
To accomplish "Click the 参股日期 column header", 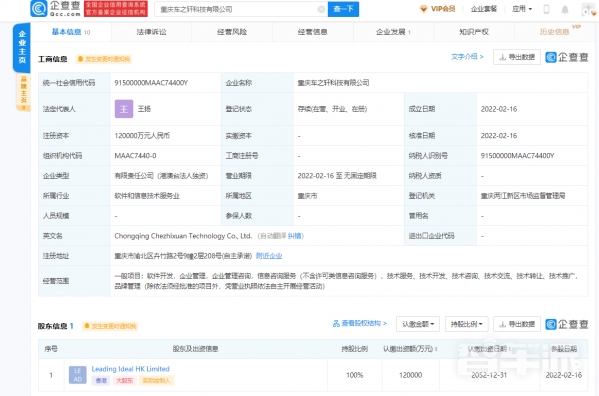I will [563, 349].
